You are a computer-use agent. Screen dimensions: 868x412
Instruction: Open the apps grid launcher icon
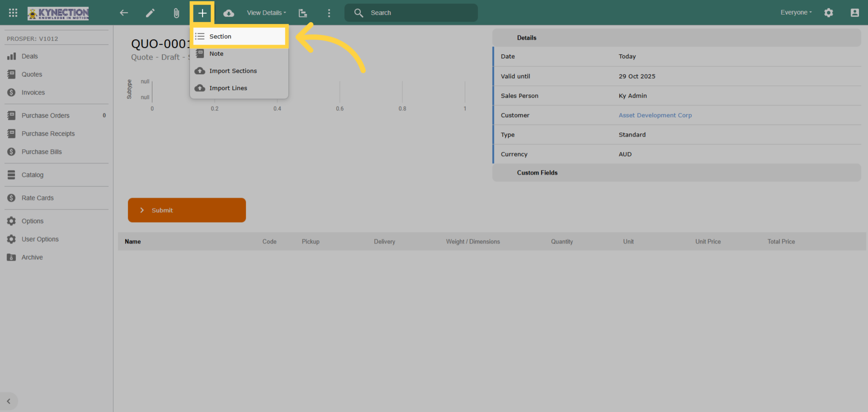[13, 13]
